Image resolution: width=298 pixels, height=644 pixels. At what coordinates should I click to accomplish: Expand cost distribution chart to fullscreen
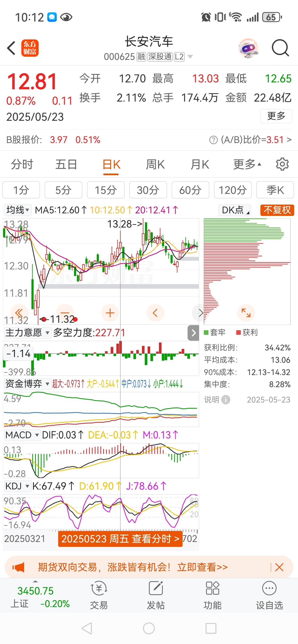point(246,313)
